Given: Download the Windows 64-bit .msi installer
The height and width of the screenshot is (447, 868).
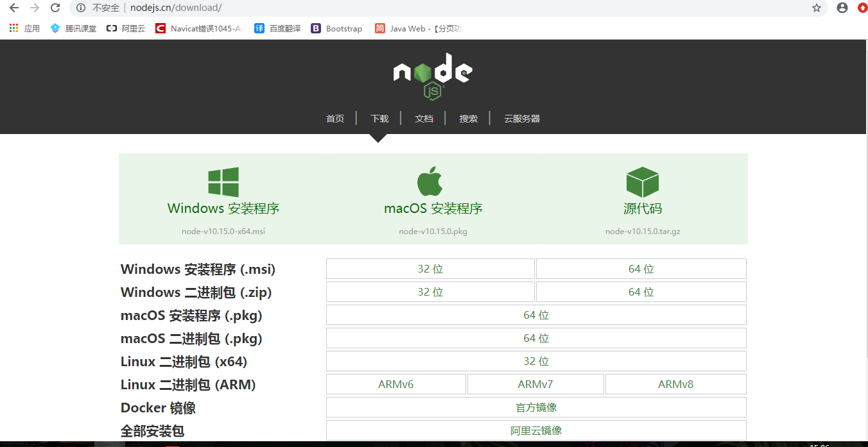Looking at the screenshot, I should 641,268.
